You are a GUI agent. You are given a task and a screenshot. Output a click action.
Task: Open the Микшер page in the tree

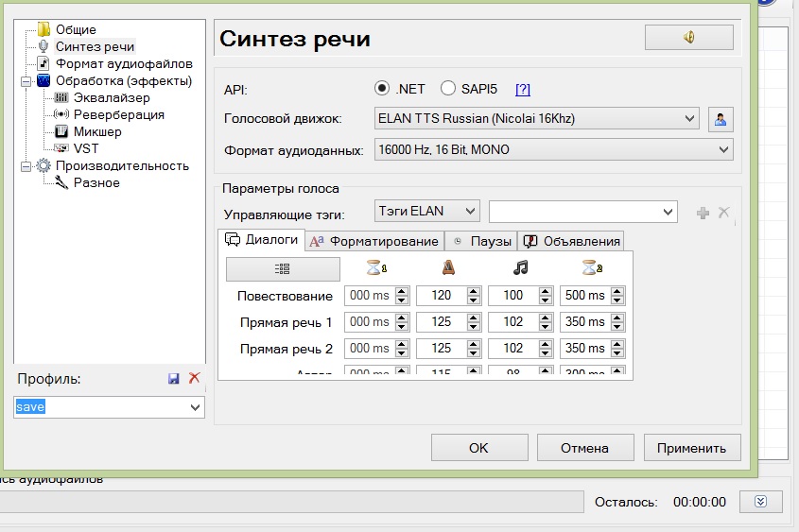coord(97,132)
